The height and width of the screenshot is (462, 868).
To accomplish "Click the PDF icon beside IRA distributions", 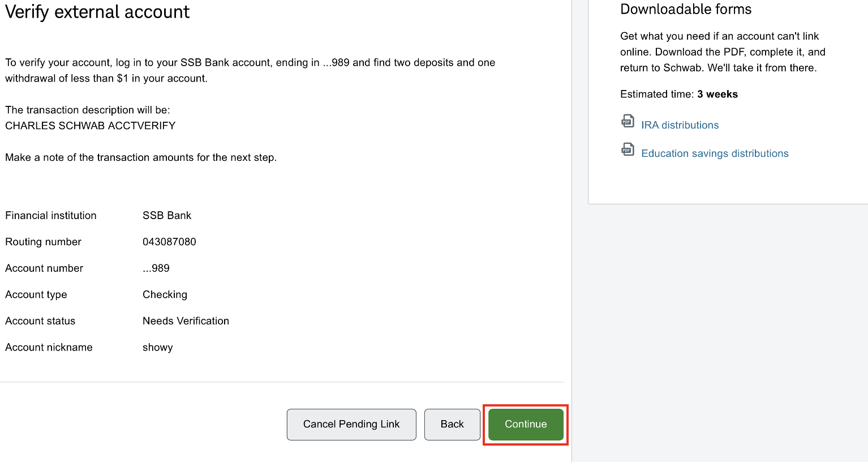I will pyautogui.click(x=628, y=121).
